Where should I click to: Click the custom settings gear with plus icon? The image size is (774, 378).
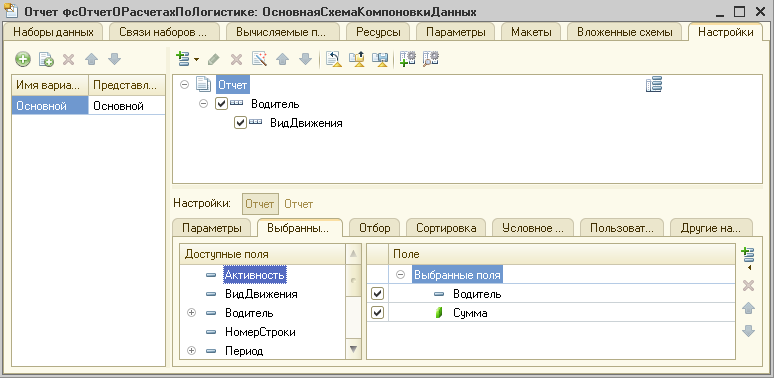tap(408, 59)
